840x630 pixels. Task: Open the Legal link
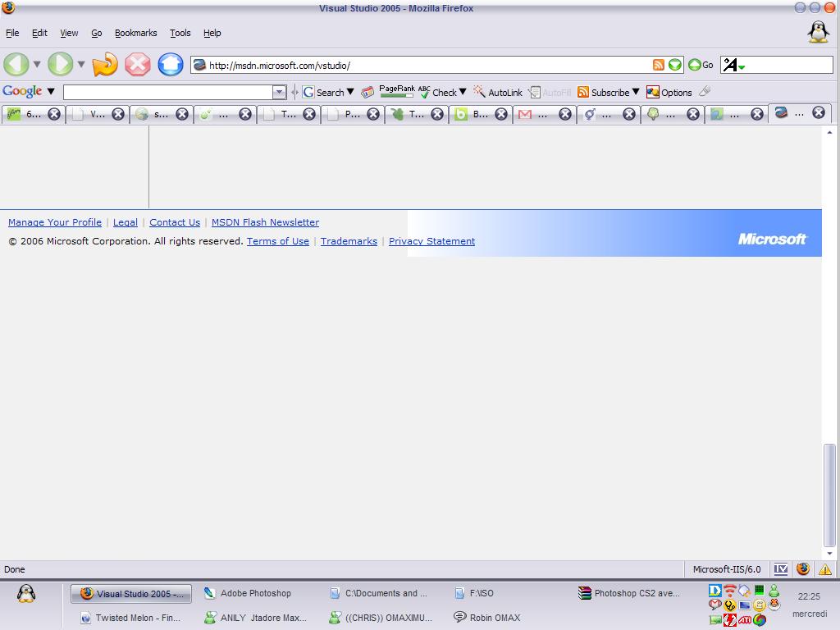(126, 222)
